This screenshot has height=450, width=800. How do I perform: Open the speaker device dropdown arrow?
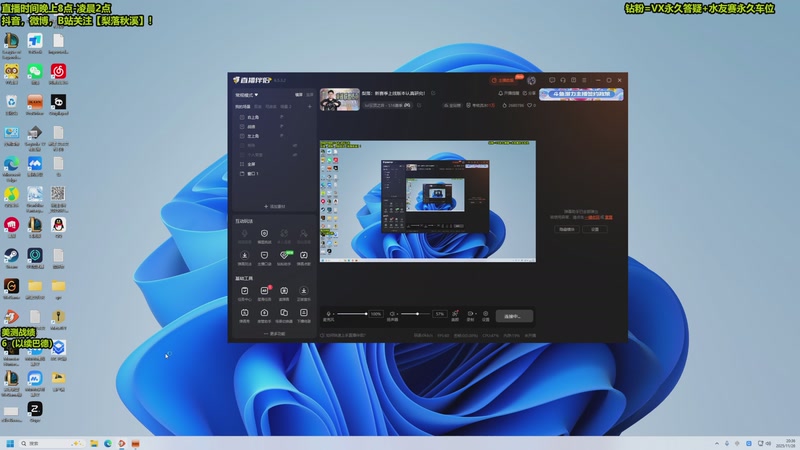point(397,314)
